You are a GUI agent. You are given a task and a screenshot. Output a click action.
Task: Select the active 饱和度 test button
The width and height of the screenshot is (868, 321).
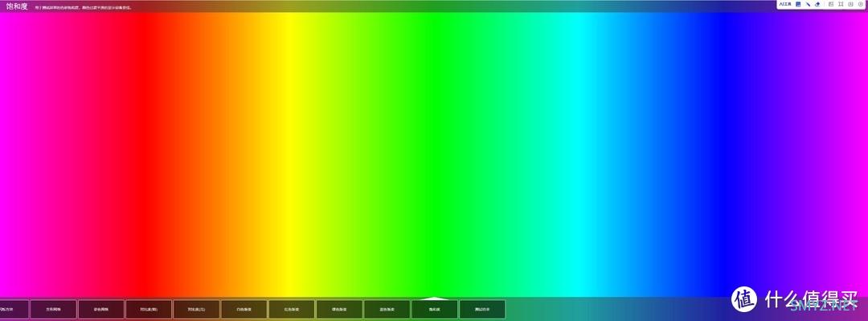pos(435,310)
